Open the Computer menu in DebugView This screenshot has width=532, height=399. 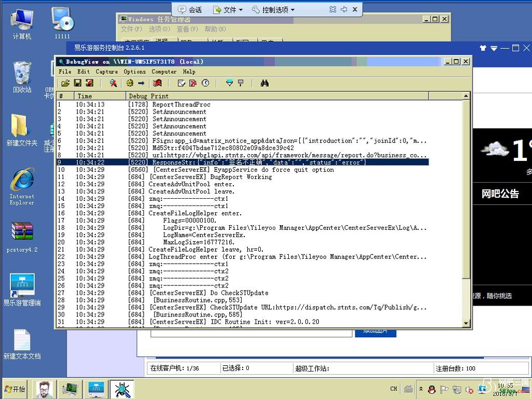point(164,72)
